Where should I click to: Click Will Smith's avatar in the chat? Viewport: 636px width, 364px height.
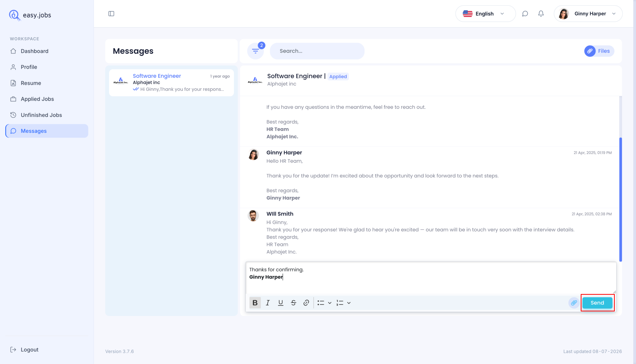point(253,216)
